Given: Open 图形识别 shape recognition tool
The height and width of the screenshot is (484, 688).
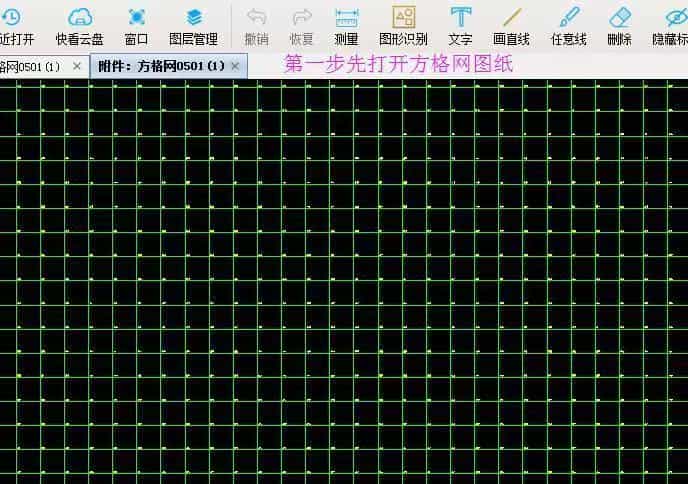Looking at the screenshot, I should (403, 25).
